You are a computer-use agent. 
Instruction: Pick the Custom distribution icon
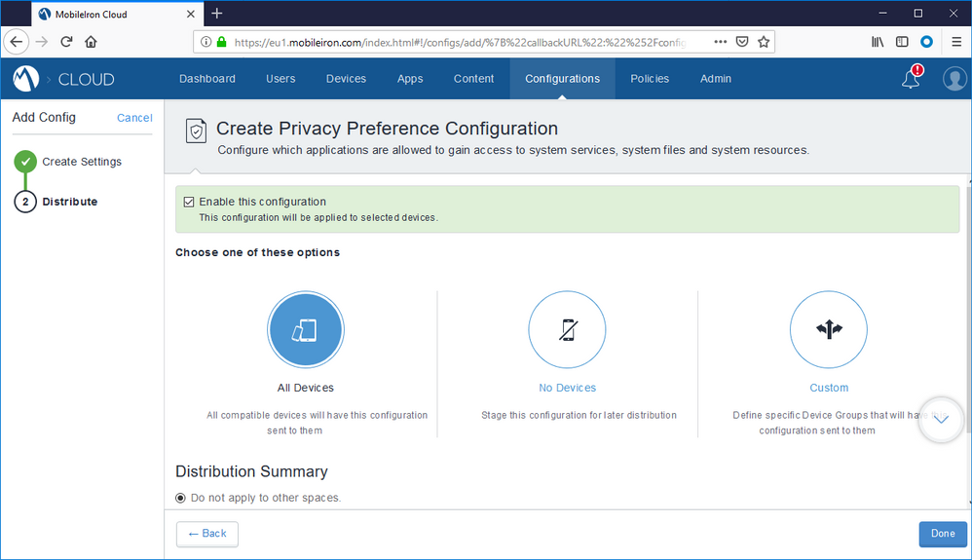tap(828, 330)
